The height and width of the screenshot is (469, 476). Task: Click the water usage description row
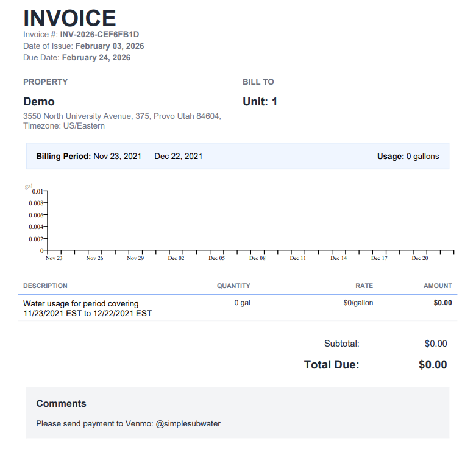[87, 308]
